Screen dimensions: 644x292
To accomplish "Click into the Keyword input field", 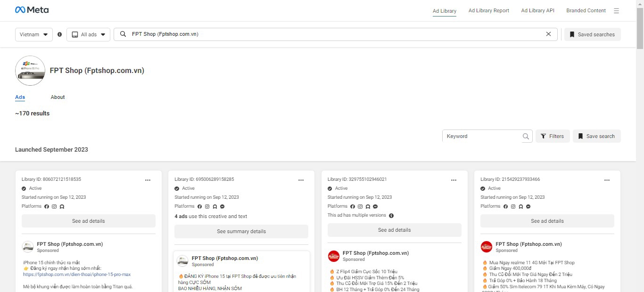I will 481,136.
